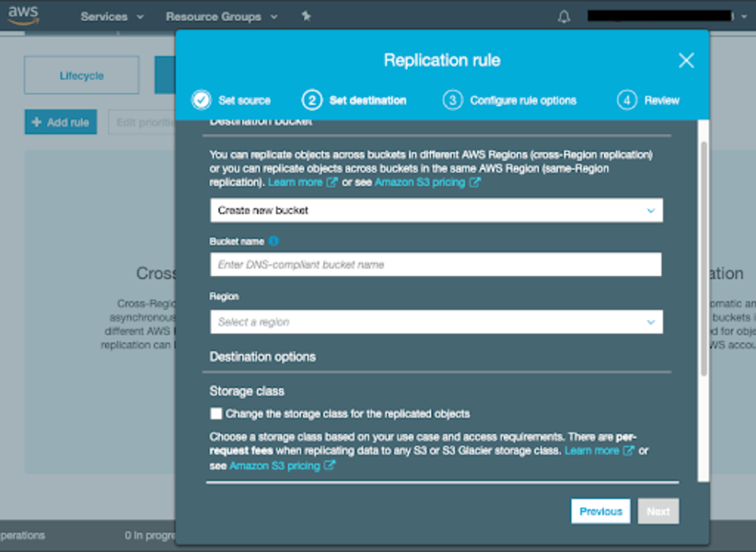Close the Replication rule dialog

point(686,61)
